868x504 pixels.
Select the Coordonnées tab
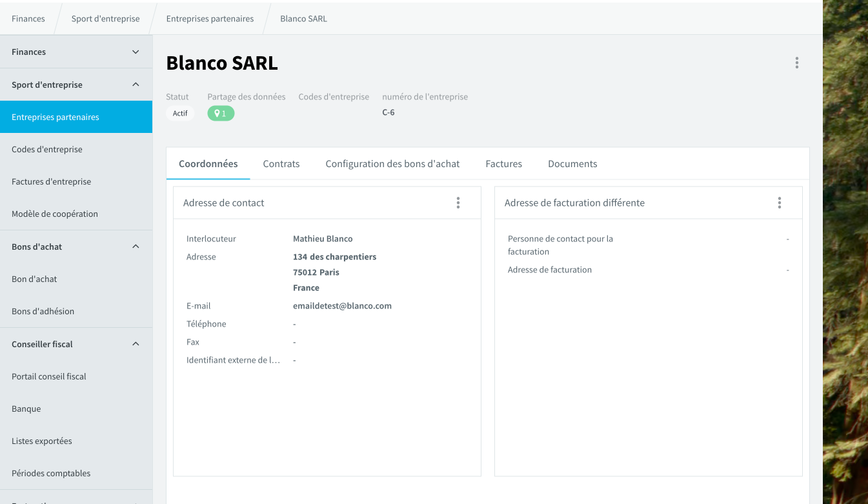(208, 164)
